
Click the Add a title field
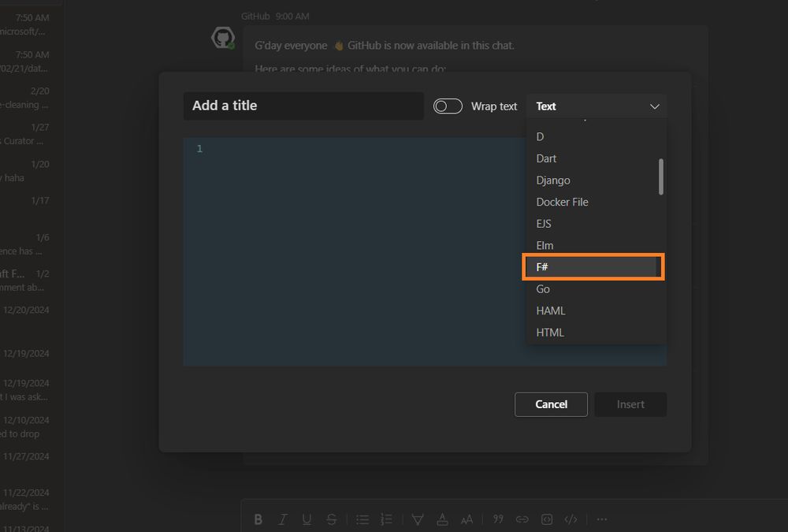[303, 106]
